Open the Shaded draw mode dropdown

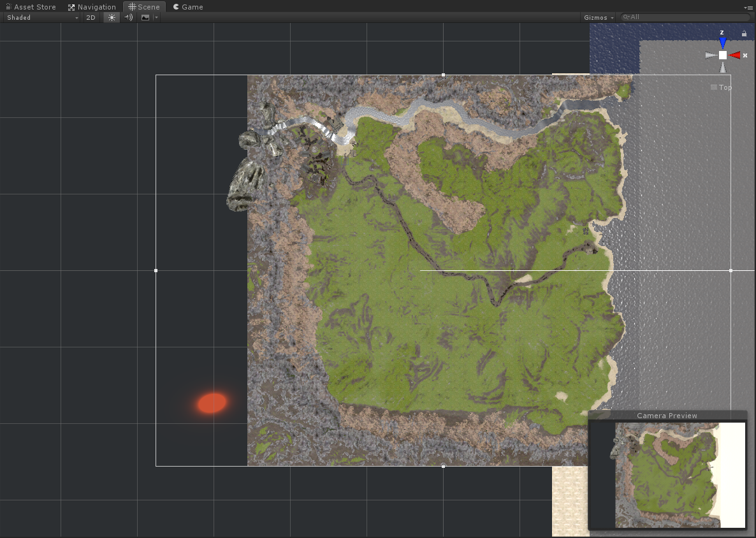(42, 17)
